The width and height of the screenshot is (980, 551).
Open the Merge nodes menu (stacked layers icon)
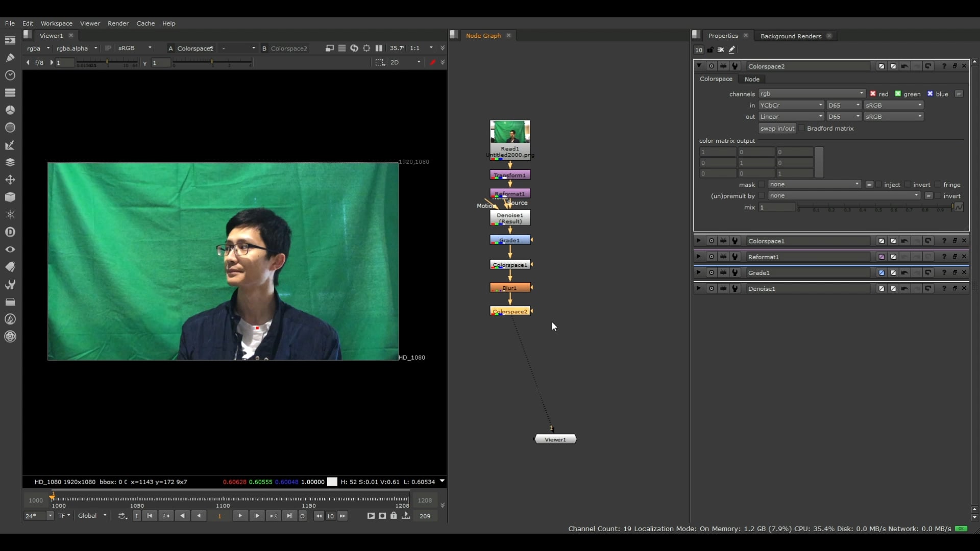tap(10, 162)
